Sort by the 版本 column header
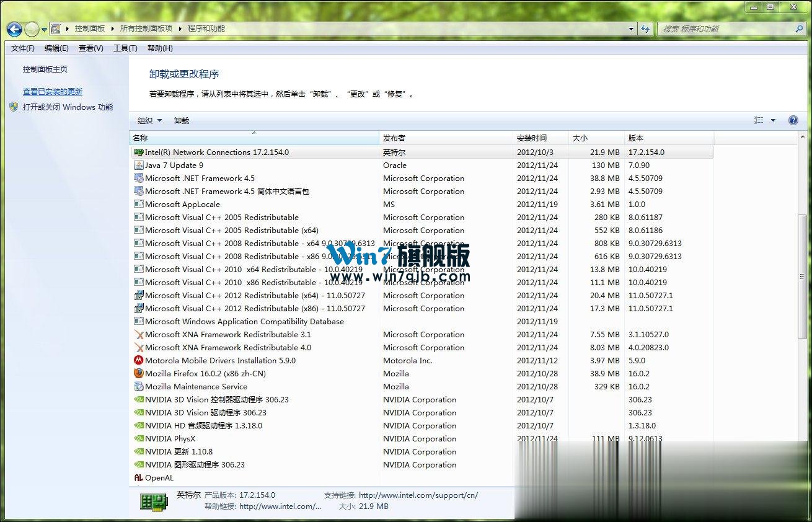The height and width of the screenshot is (522, 812). [669, 138]
